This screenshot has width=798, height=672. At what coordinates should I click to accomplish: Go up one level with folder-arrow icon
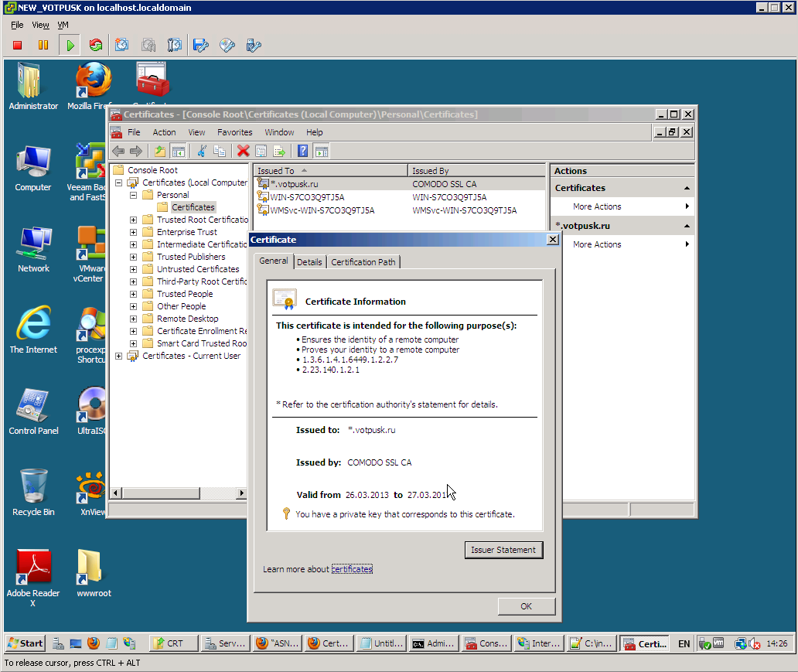[160, 152]
